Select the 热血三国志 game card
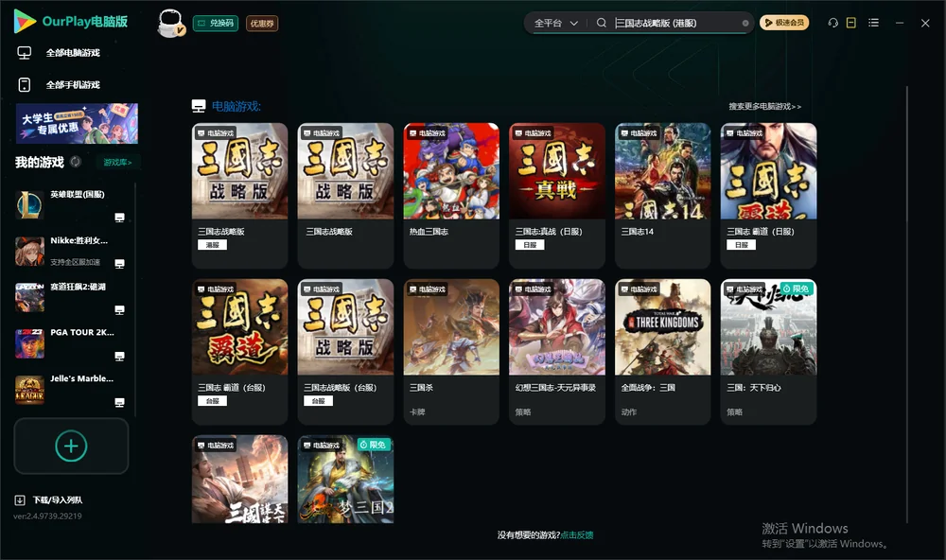Viewport: 946px width, 560px height. coord(451,196)
